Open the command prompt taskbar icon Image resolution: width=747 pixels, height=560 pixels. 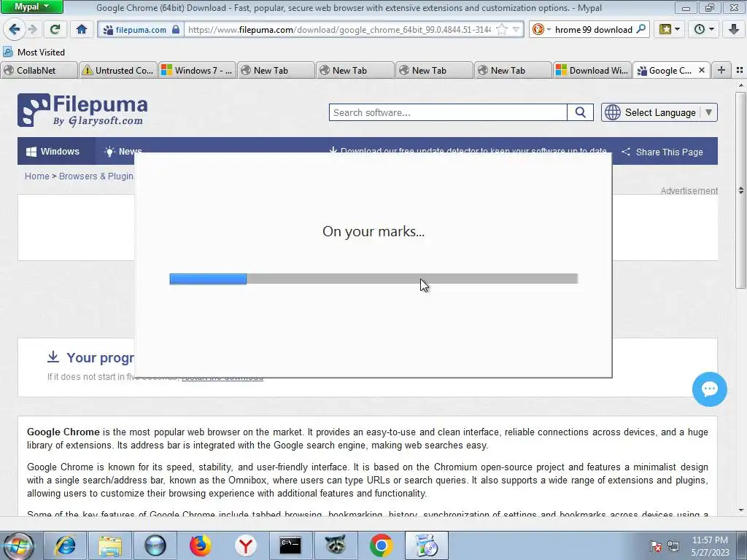point(290,545)
